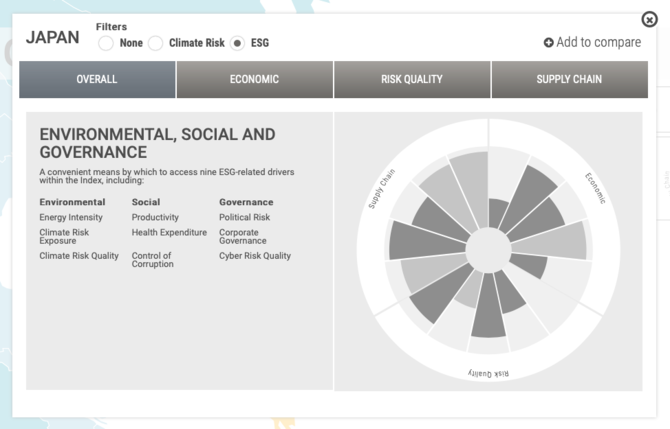Click the Supply Chain label on radial chart
Image resolution: width=670 pixels, height=429 pixels.
382,188
